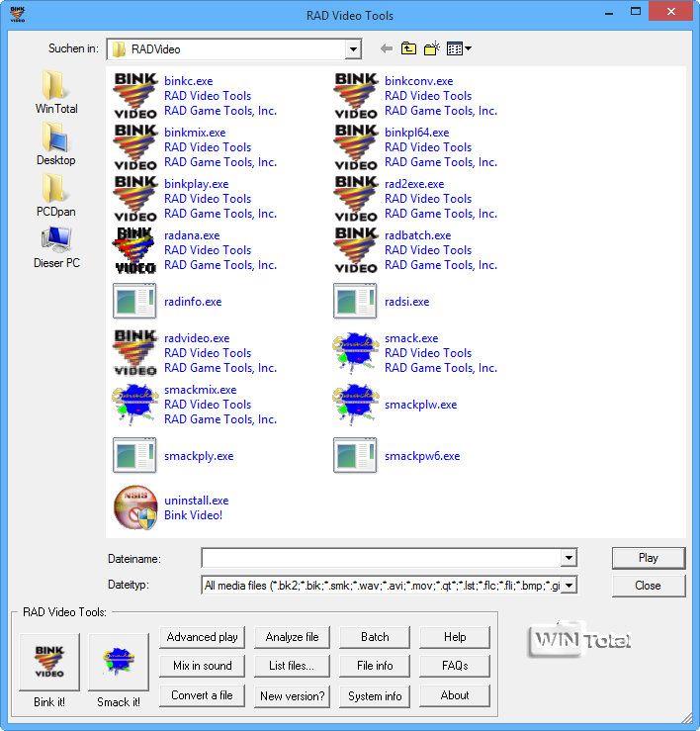Open the About dialog
Image resolution: width=700 pixels, height=731 pixels.
455,695
